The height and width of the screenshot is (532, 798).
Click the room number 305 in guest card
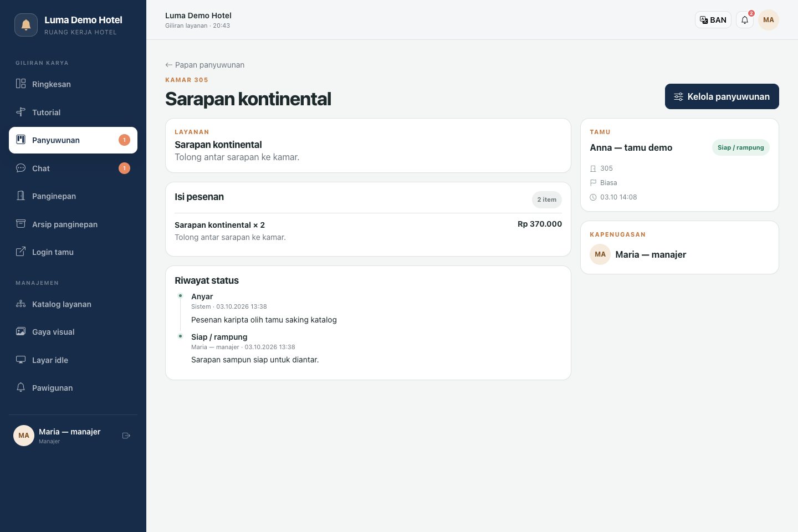pos(606,168)
